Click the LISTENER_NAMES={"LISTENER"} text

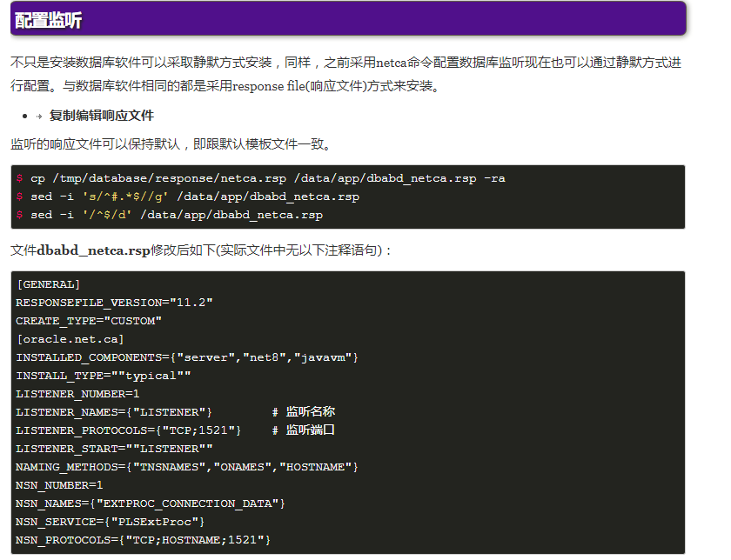(x=114, y=412)
